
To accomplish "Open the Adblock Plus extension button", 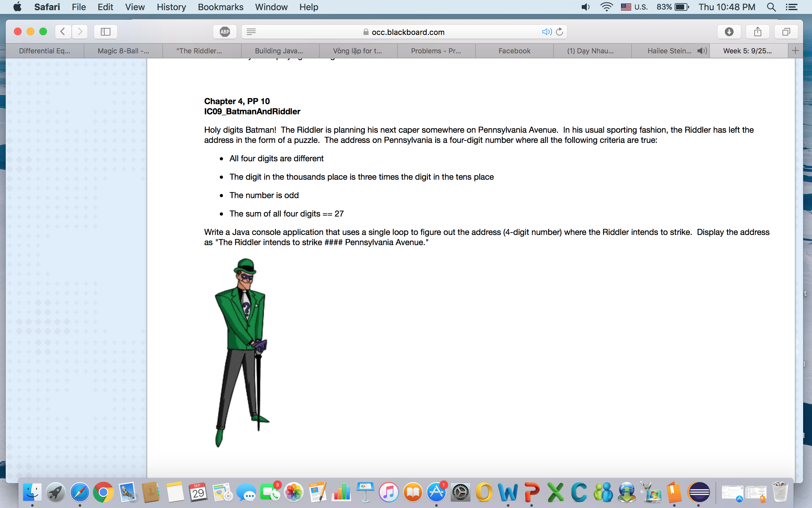I will tap(225, 32).
